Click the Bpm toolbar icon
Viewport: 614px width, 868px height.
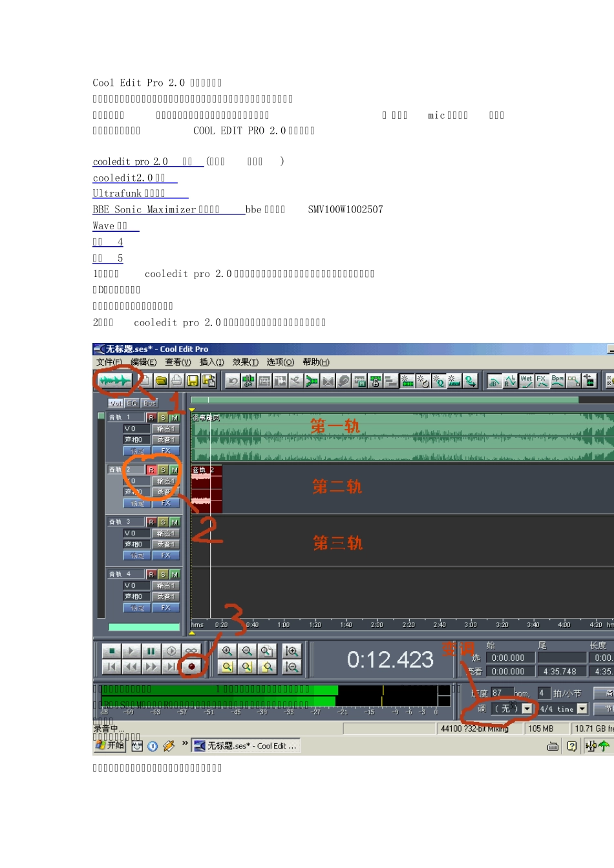(x=558, y=381)
